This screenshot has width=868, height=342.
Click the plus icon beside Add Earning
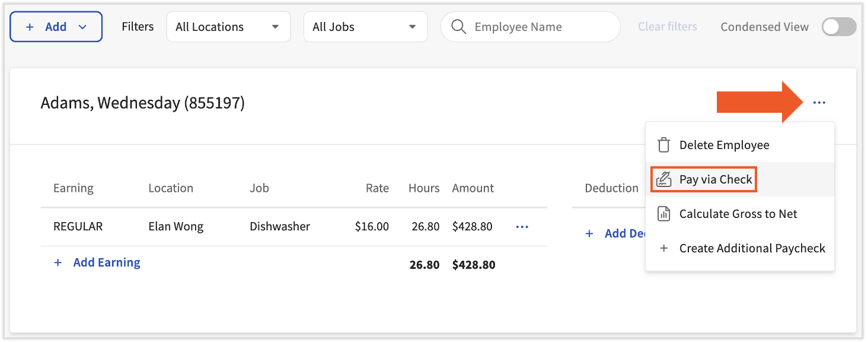click(x=58, y=262)
